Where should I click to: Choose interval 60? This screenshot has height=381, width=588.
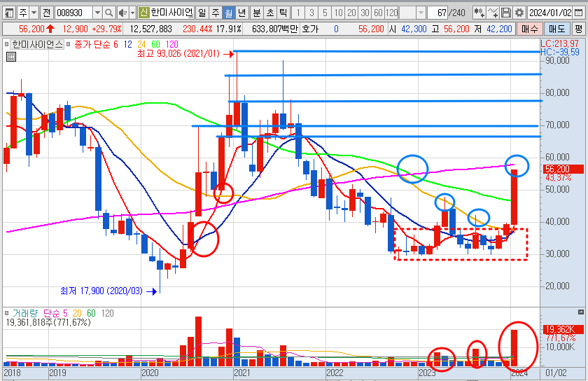point(379,13)
